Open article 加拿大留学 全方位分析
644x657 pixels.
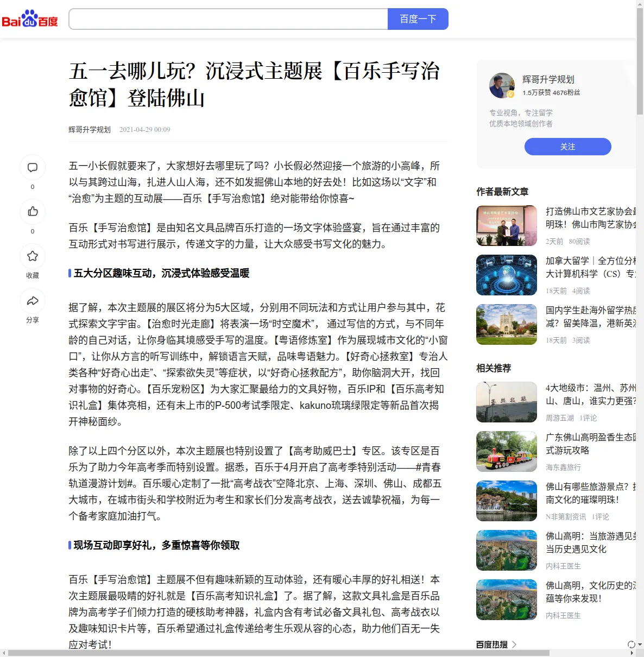coord(591,267)
